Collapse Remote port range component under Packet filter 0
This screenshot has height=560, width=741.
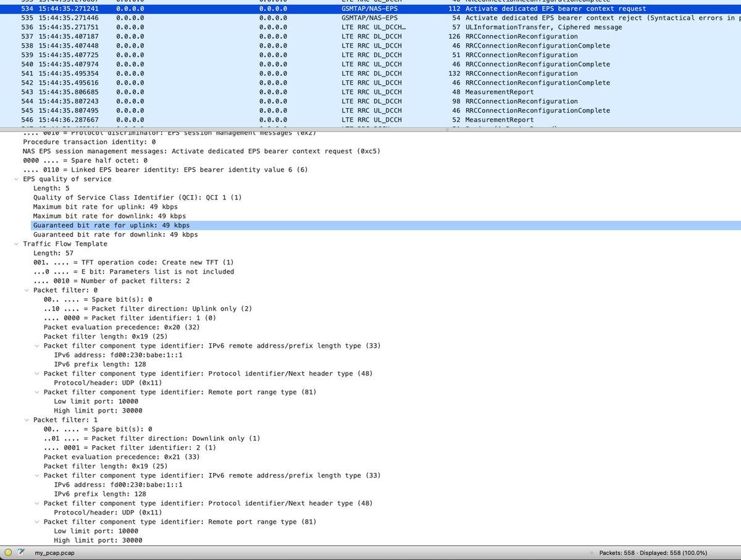tap(37, 392)
